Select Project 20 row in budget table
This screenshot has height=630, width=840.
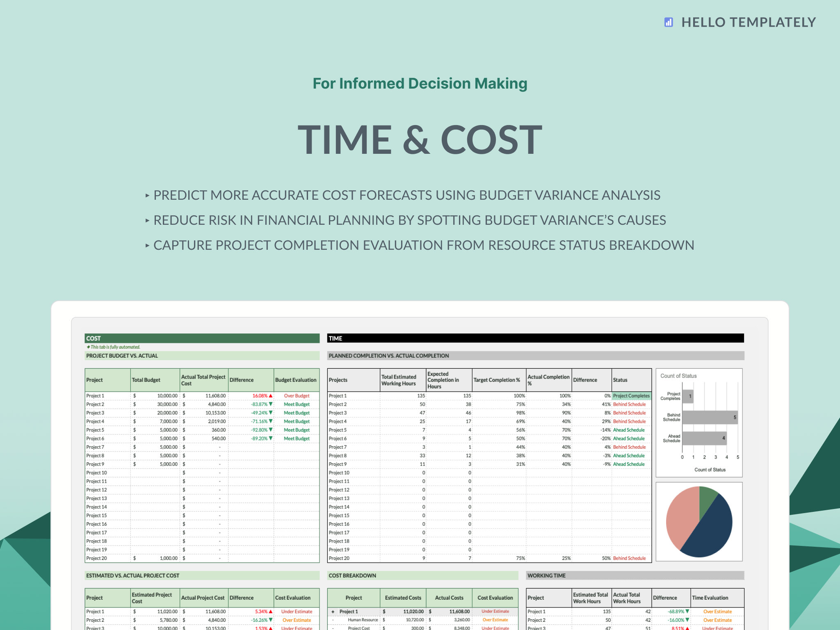click(202, 558)
